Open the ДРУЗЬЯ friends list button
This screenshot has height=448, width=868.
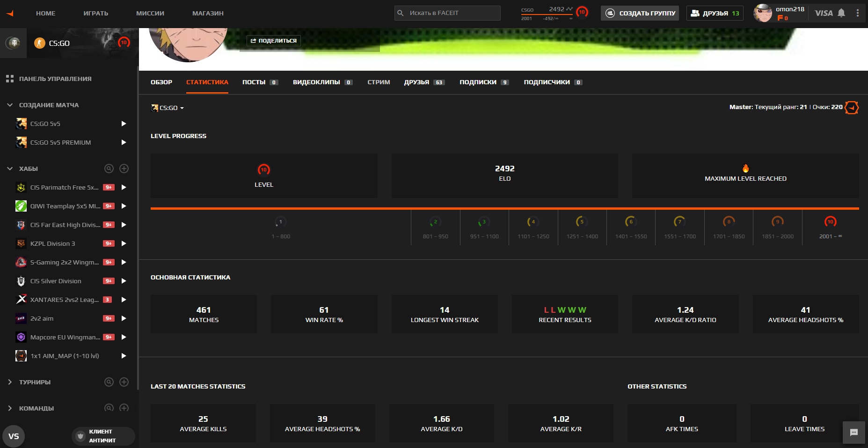(715, 13)
